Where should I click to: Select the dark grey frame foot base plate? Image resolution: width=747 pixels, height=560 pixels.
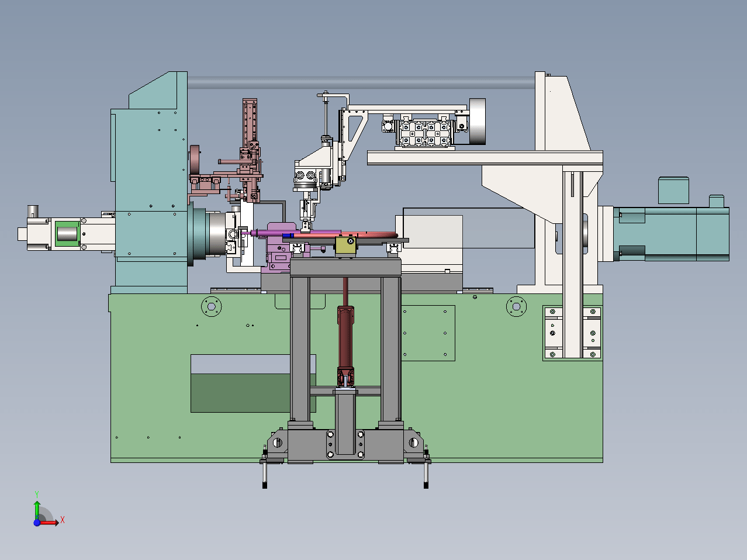[x=345, y=445]
